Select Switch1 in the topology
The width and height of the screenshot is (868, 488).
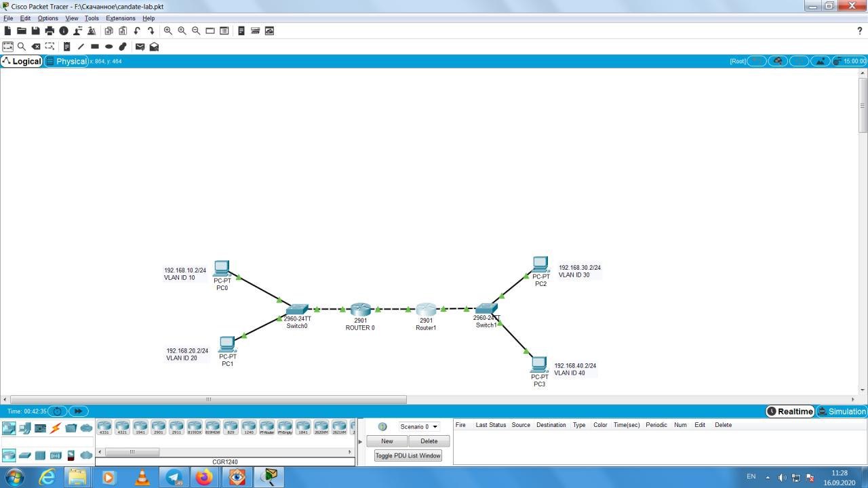pyautogui.click(x=486, y=309)
